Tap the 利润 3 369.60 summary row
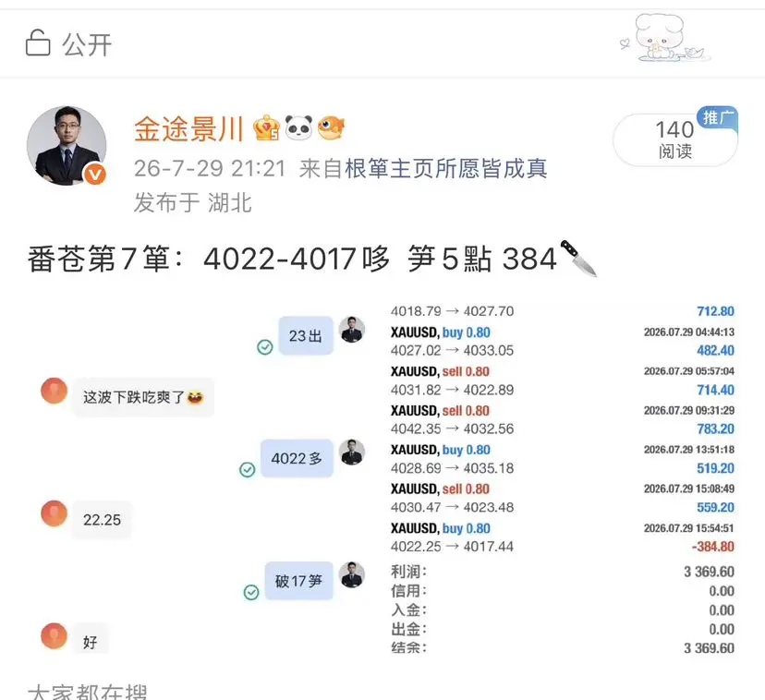Image resolution: width=765 pixels, height=700 pixels. 563,572
